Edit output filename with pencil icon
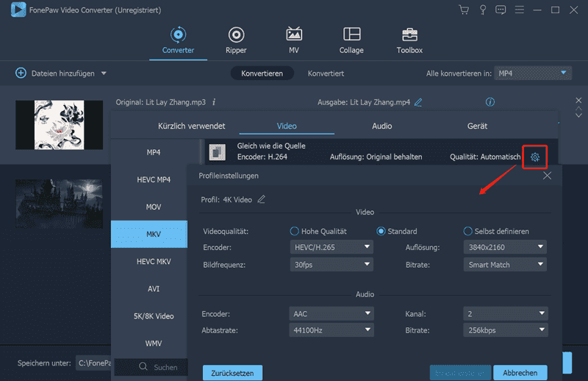This screenshot has height=381, width=588. tap(418, 102)
